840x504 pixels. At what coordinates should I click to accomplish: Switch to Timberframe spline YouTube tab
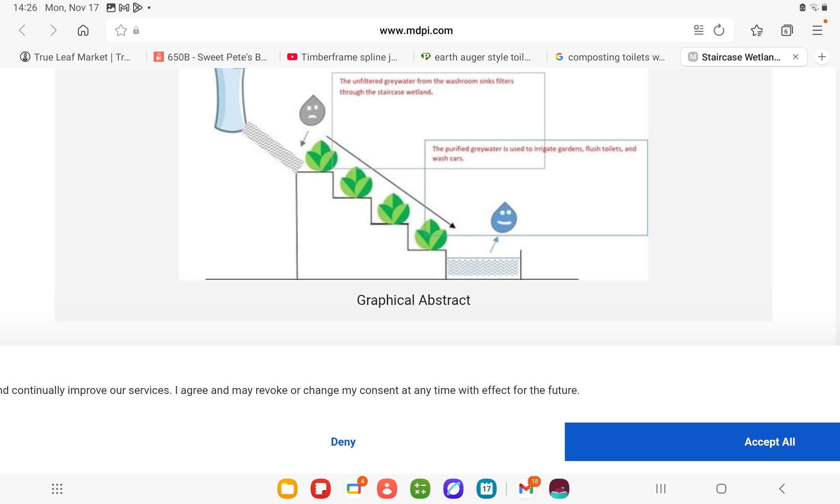point(342,57)
